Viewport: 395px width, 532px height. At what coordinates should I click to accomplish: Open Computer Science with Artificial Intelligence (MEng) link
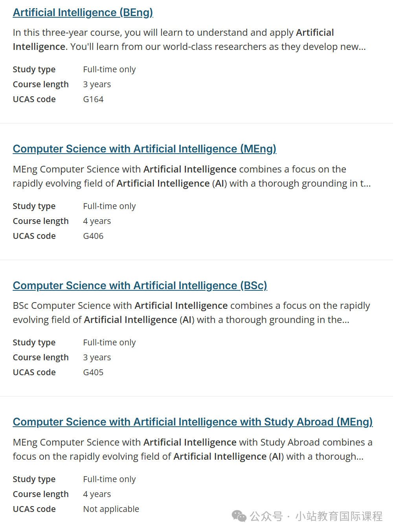(145, 149)
